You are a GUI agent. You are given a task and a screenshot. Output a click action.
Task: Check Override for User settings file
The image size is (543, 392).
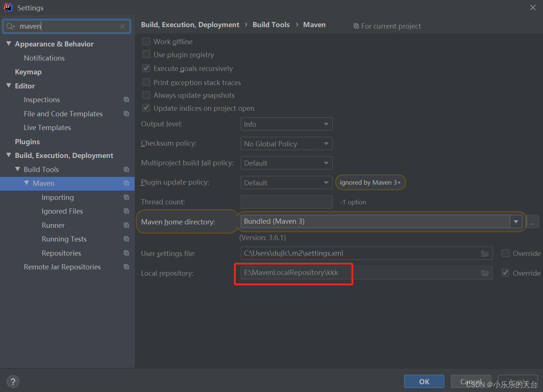pos(505,253)
